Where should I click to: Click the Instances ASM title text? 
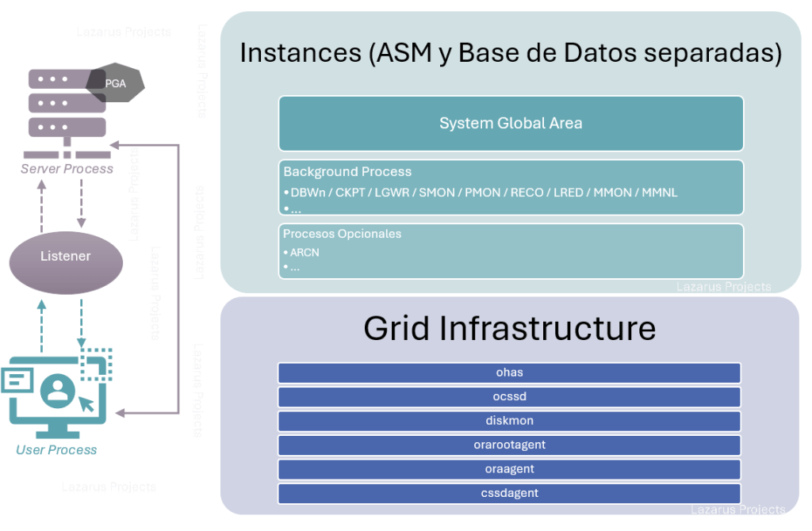click(511, 53)
